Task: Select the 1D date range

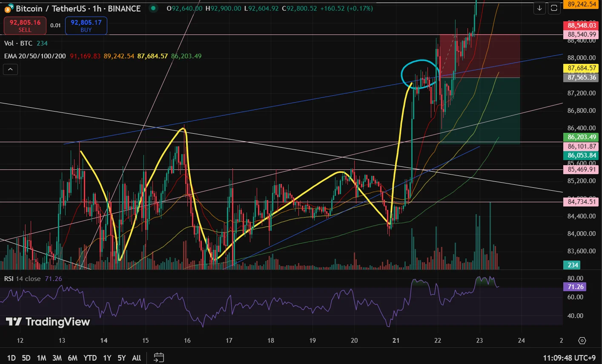Action: (x=11, y=358)
